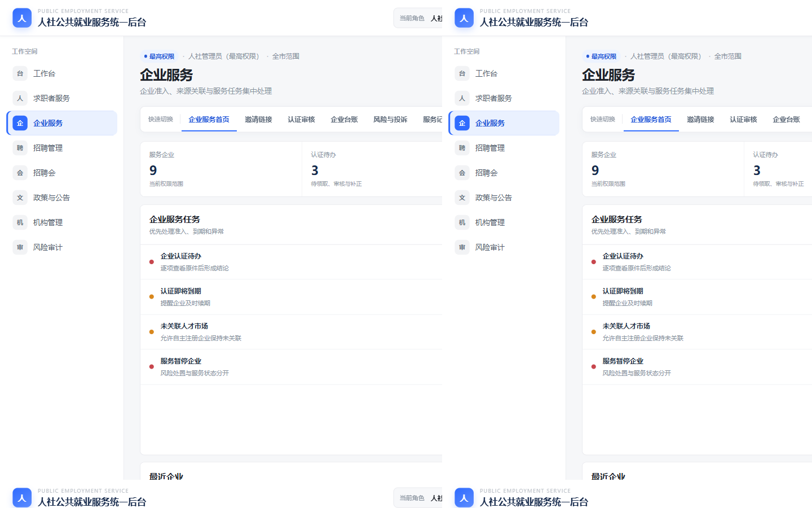The height and width of the screenshot is (508, 812).
Task: Open the 邀请链接 tab in the left pane
Action: coord(258,120)
